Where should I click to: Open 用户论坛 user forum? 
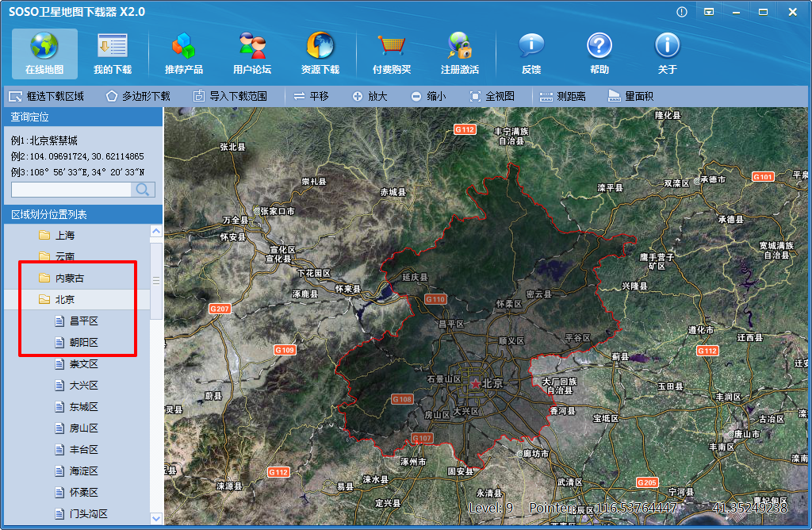point(252,53)
